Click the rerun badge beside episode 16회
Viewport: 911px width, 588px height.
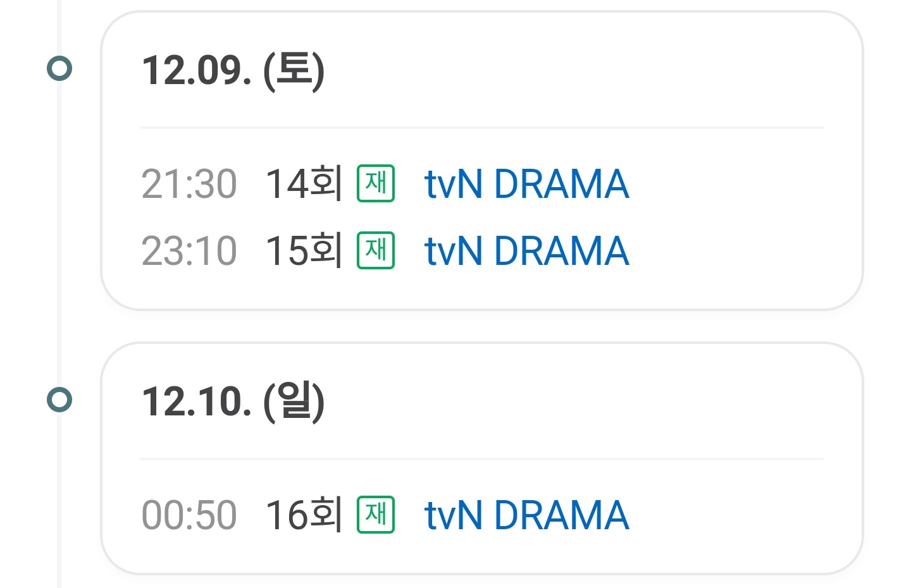pos(376,515)
